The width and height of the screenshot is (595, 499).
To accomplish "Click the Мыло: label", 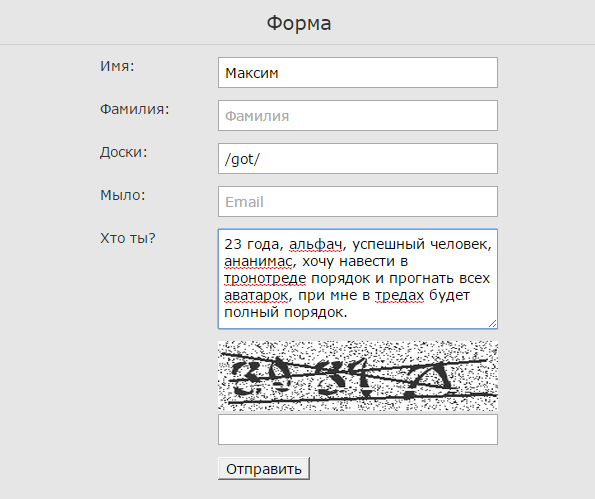I will 123,195.
